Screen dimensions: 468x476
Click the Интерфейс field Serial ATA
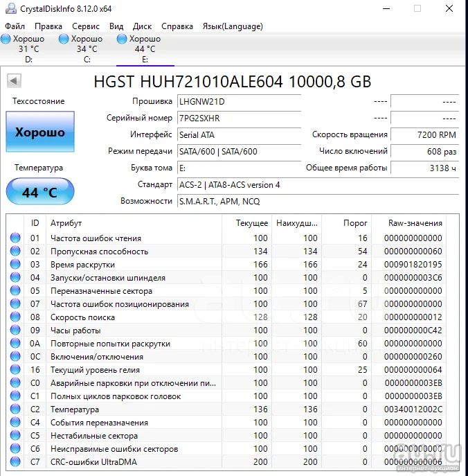coord(239,135)
